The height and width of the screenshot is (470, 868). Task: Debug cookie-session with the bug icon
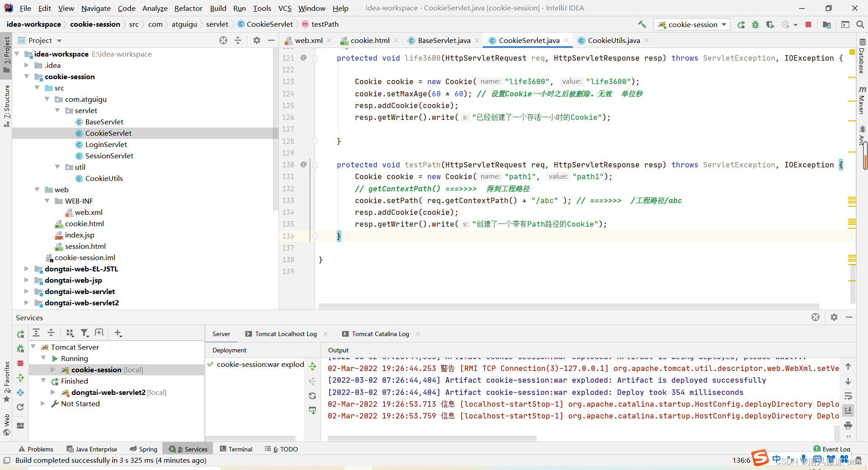tap(755, 24)
